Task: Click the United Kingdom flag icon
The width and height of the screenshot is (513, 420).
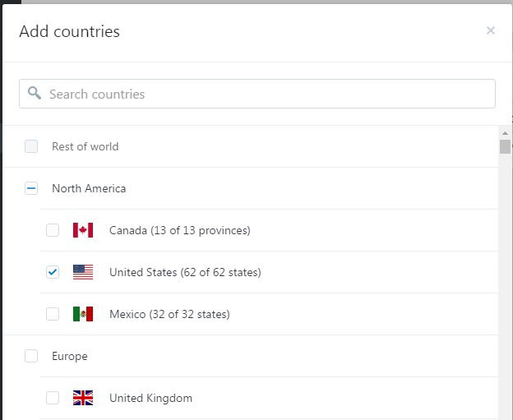Action: tap(83, 398)
